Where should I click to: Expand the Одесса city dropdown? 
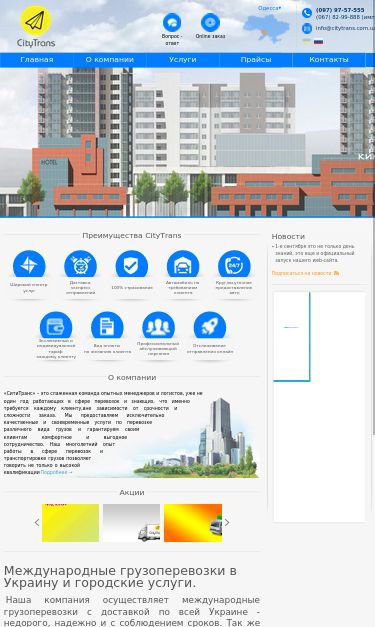tap(269, 8)
